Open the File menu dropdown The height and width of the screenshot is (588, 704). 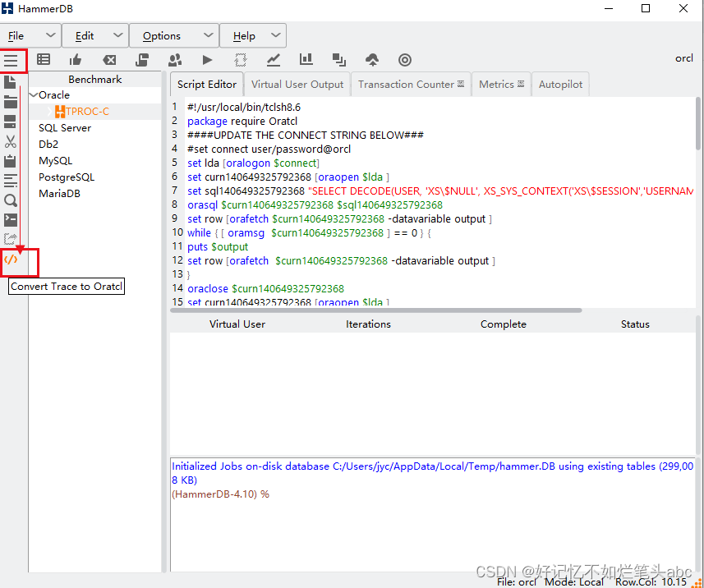click(17, 35)
